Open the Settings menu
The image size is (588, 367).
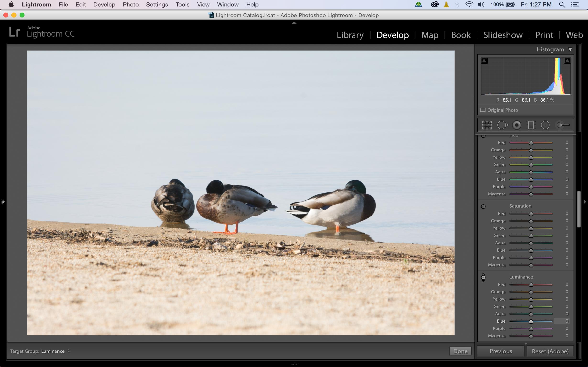tap(157, 5)
